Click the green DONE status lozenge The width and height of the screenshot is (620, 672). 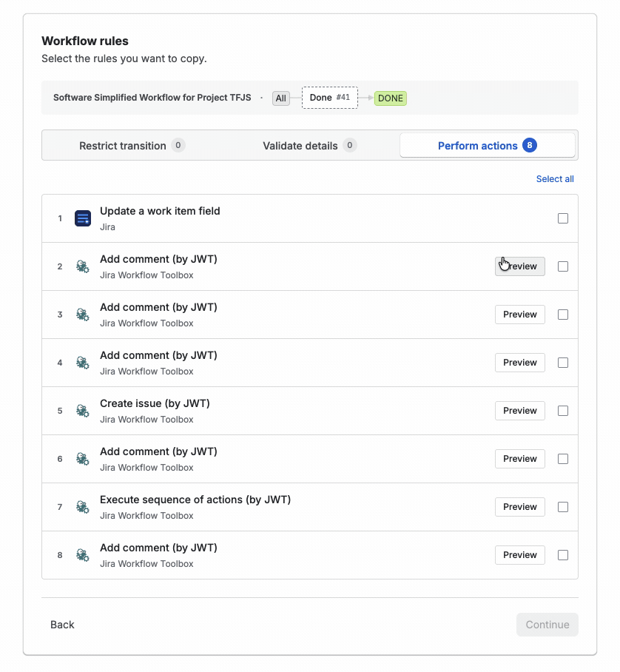point(391,98)
